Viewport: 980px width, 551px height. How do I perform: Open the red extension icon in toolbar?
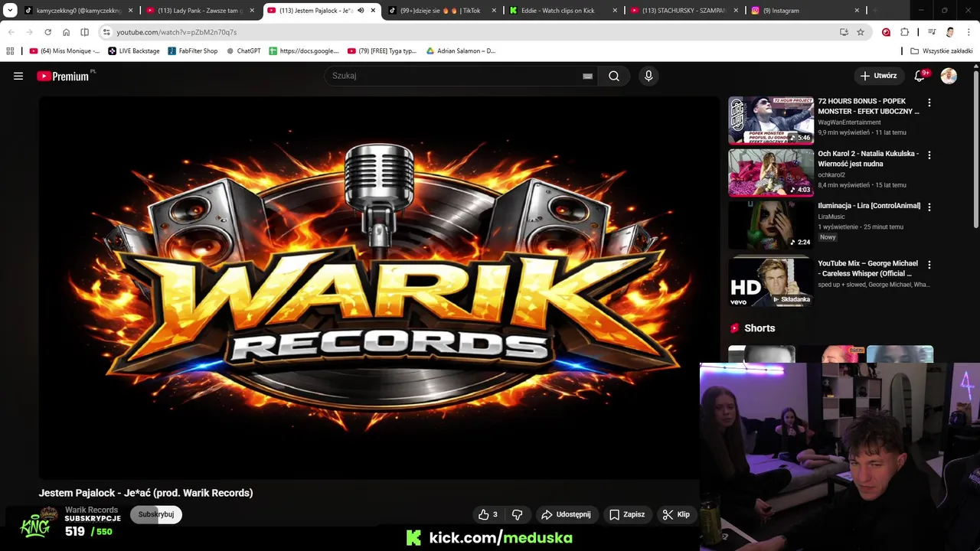click(886, 32)
